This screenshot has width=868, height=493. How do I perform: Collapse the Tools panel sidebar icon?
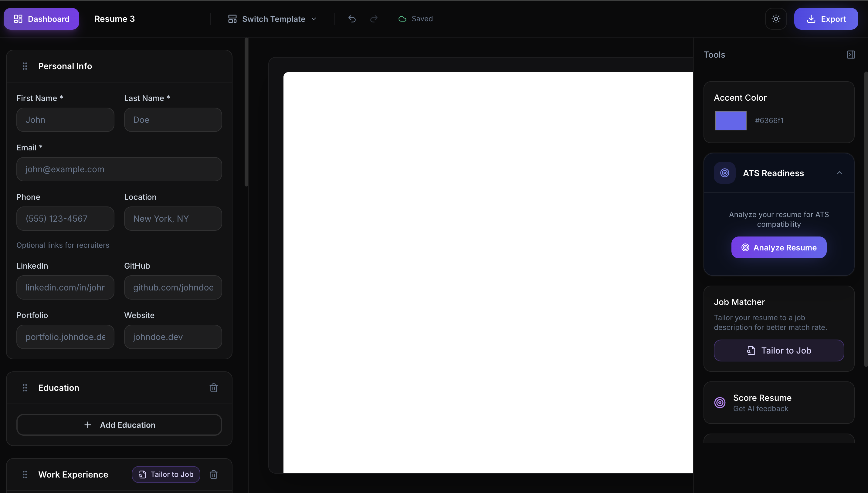851,55
